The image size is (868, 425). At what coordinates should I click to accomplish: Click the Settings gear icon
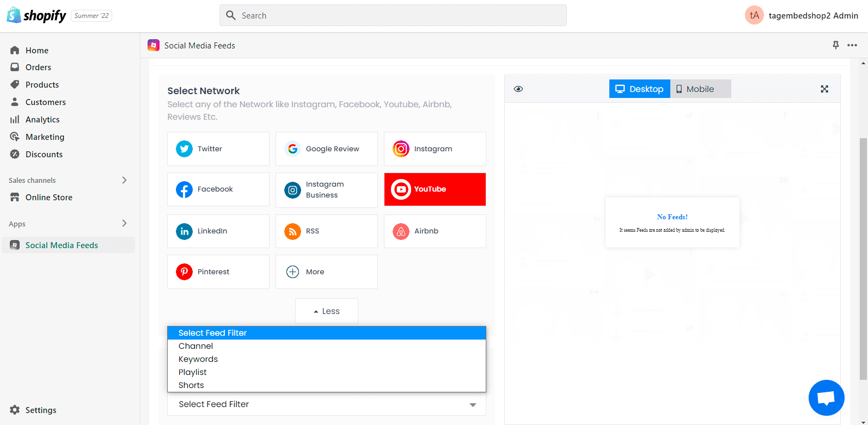(x=15, y=410)
